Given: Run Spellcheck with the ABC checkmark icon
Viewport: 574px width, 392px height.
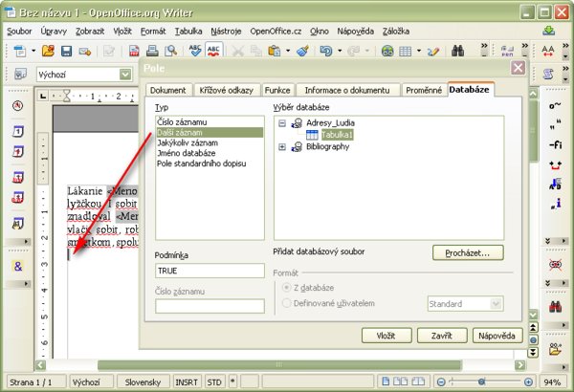Looking at the screenshot, I should click(195, 51).
